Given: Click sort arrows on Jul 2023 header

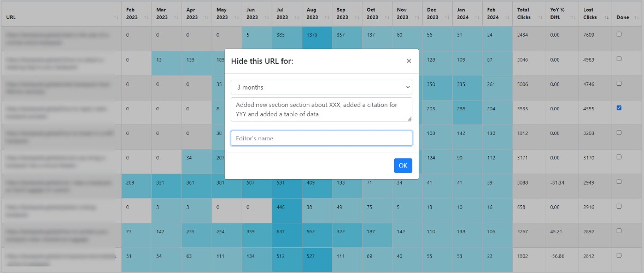Looking at the screenshot, I should tap(296, 17).
